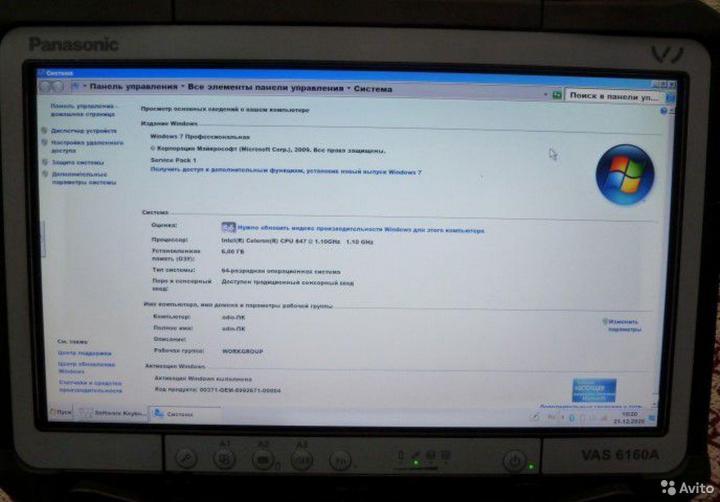
Task: Click the performance rating badge next to Оценка
Action: pos(228,227)
